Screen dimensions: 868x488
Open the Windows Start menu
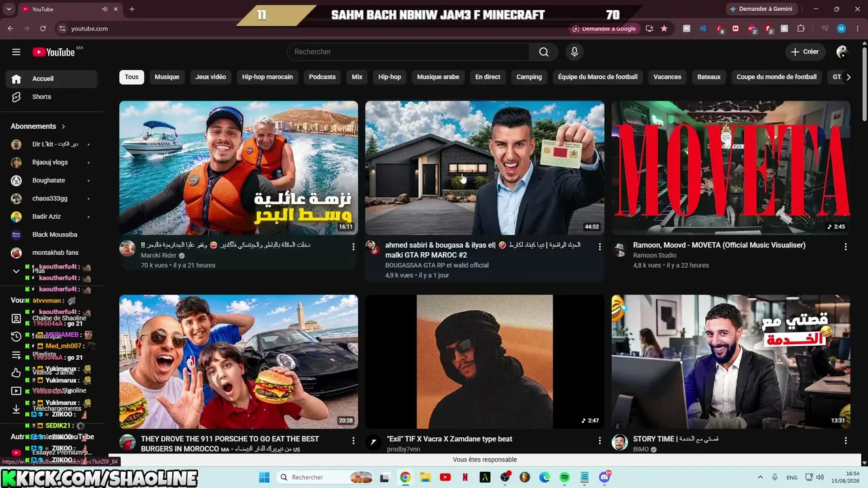point(264,477)
